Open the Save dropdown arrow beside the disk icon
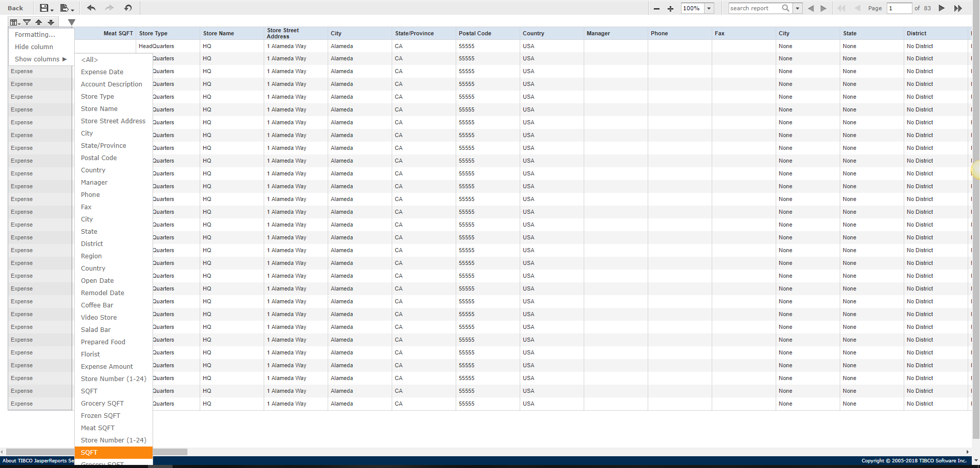980x468 pixels. [x=52, y=10]
